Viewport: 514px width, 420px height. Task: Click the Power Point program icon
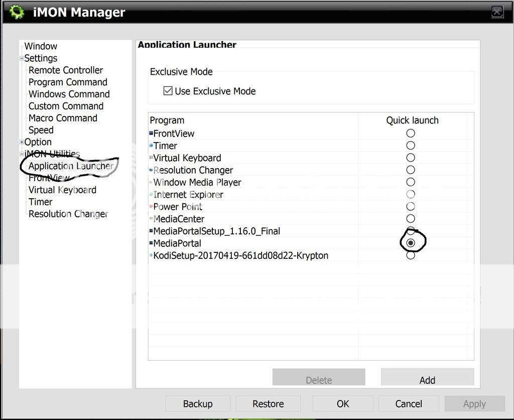click(x=151, y=207)
